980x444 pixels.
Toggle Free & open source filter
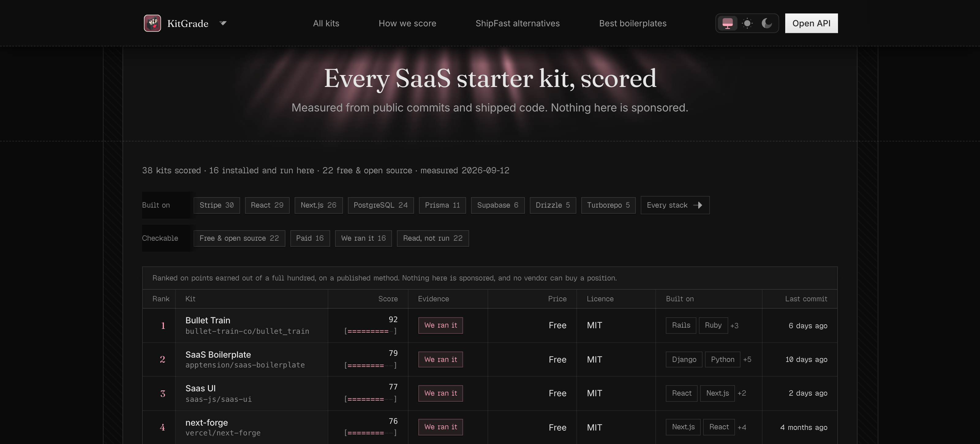(239, 238)
